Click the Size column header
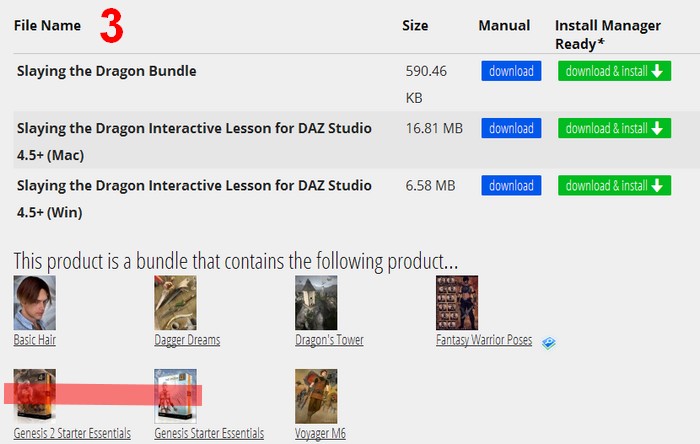 pos(415,25)
